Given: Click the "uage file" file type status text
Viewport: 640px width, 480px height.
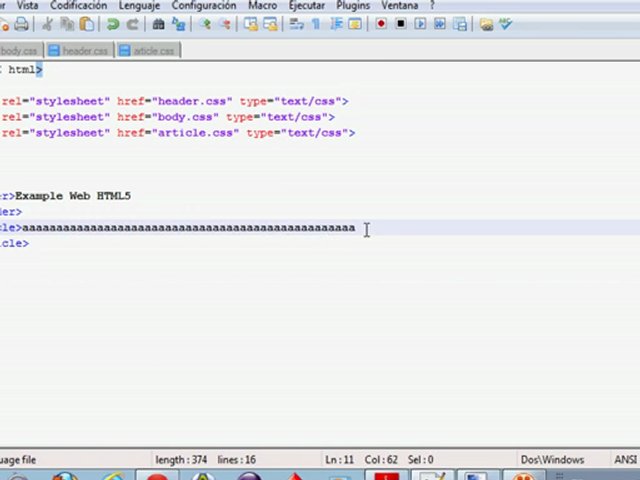Looking at the screenshot, I should tap(18, 460).
